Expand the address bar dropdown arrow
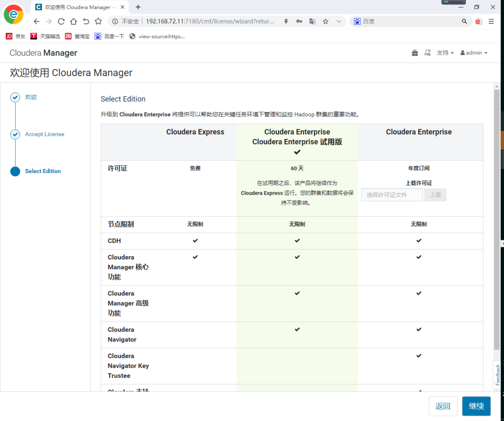Viewport: 504px width, 421px height. coord(339,21)
